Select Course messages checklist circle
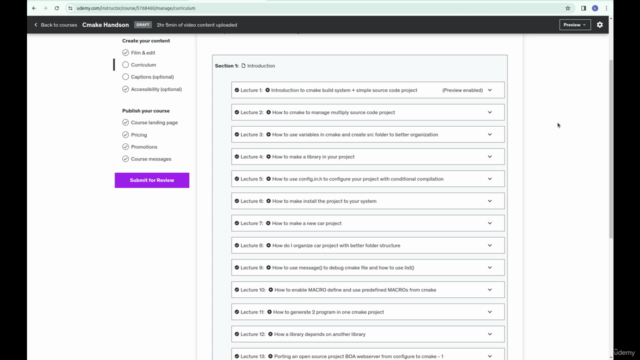640x360 pixels. tap(125, 159)
